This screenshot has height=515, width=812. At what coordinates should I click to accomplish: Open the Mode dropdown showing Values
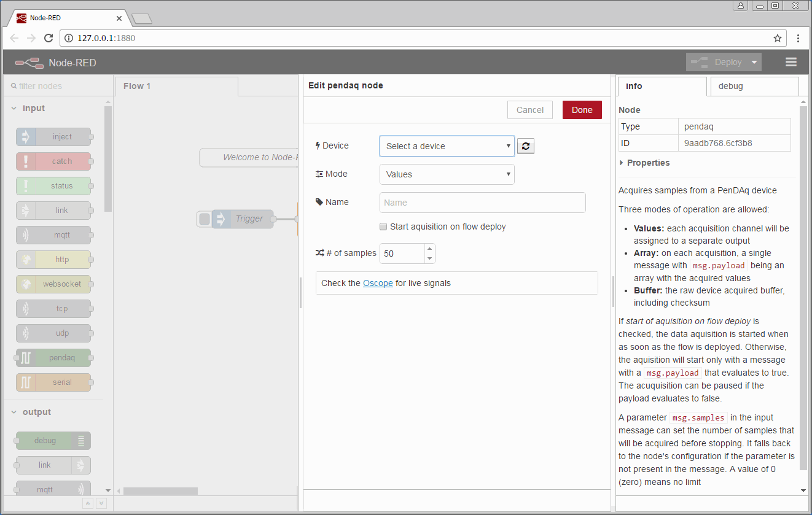[x=447, y=174]
